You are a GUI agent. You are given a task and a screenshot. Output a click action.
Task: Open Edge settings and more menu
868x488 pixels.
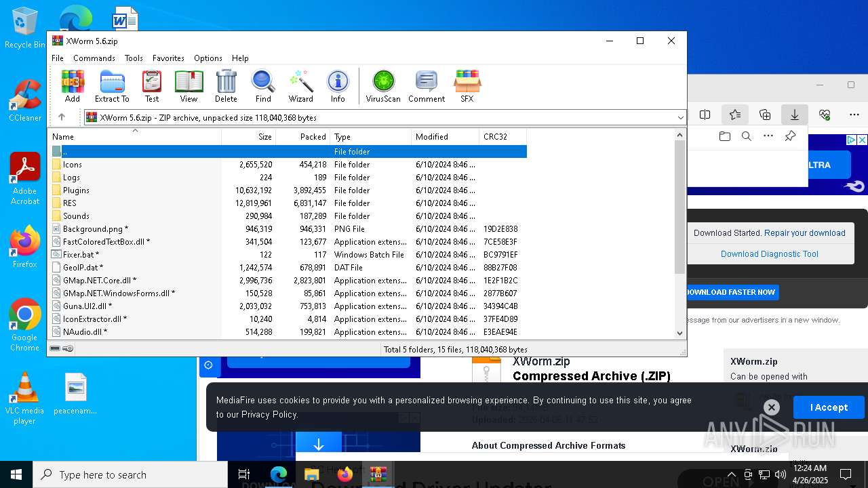click(x=854, y=115)
